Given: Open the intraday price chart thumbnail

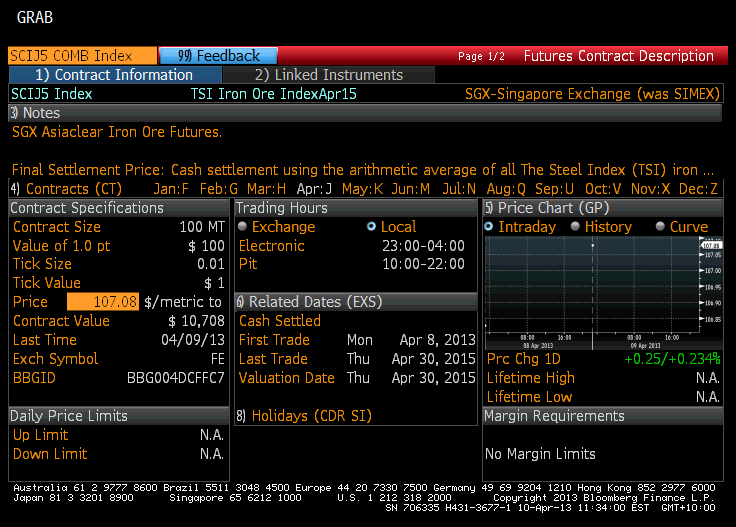Looking at the screenshot, I should coord(603,292).
